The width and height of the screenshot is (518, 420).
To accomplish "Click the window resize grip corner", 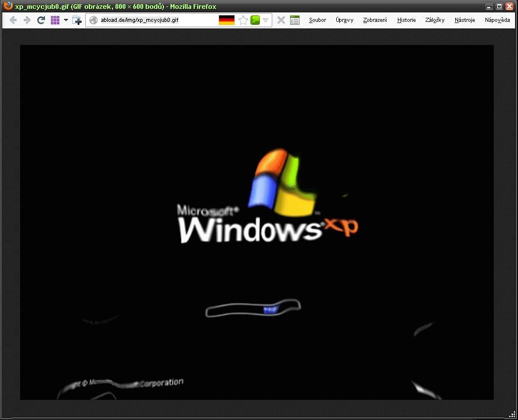I will (x=512, y=414).
